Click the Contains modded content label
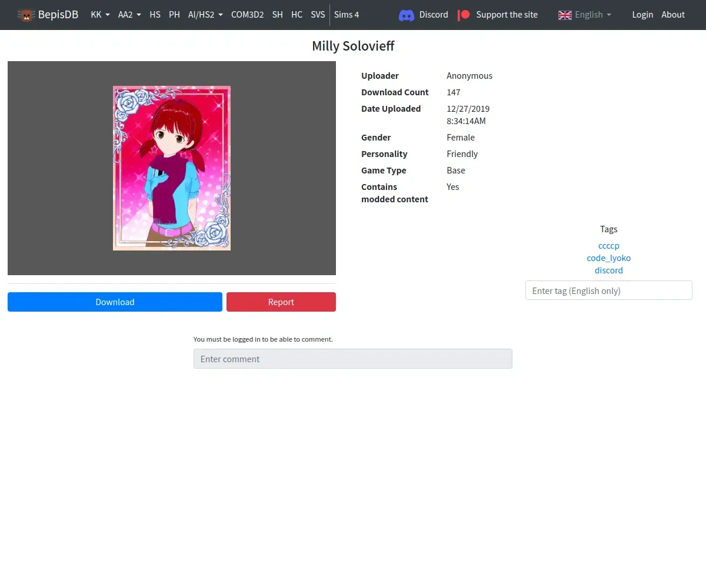Image resolution: width=706 pixels, height=588 pixels. tap(395, 193)
